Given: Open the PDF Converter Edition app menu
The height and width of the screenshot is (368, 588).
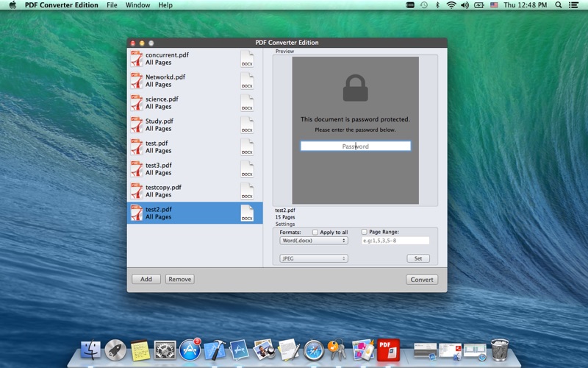Looking at the screenshot, I should tap(62, 5).
